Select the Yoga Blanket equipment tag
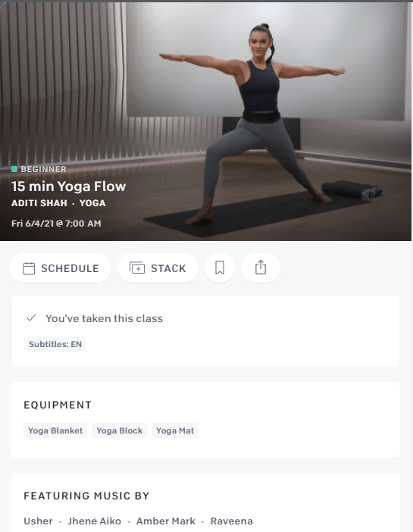This screenshot has width=413, height=532. point(55,430)
